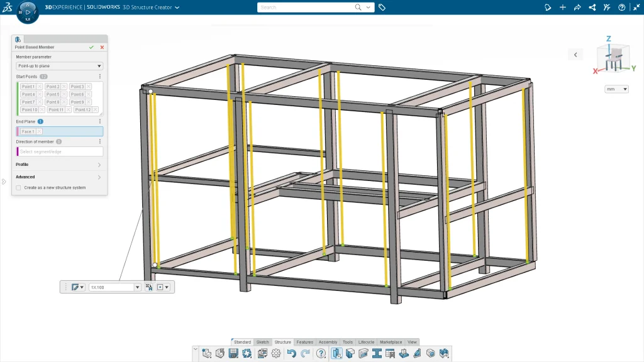This screenshot has height=362, width=644.
Task: Remove Face.1 from the End Plane field
Action: [39, 131]
